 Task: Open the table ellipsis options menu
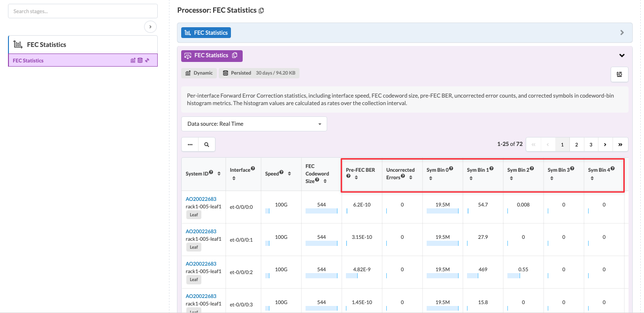tap(190, 145)
